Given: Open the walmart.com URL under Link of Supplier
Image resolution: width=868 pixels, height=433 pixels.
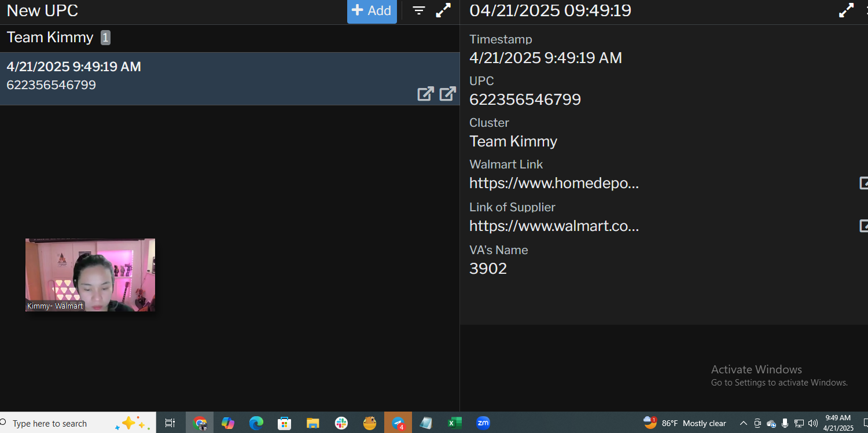Looking at the screenshot, I should pos(554,226).
